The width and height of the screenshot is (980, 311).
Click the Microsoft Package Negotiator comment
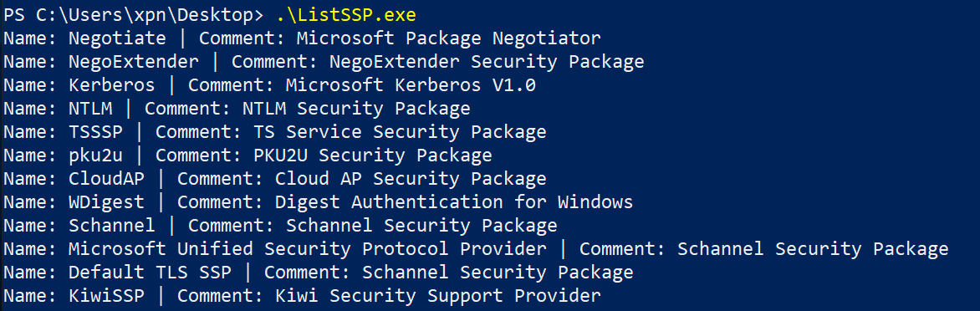click(x=449, y=38)
